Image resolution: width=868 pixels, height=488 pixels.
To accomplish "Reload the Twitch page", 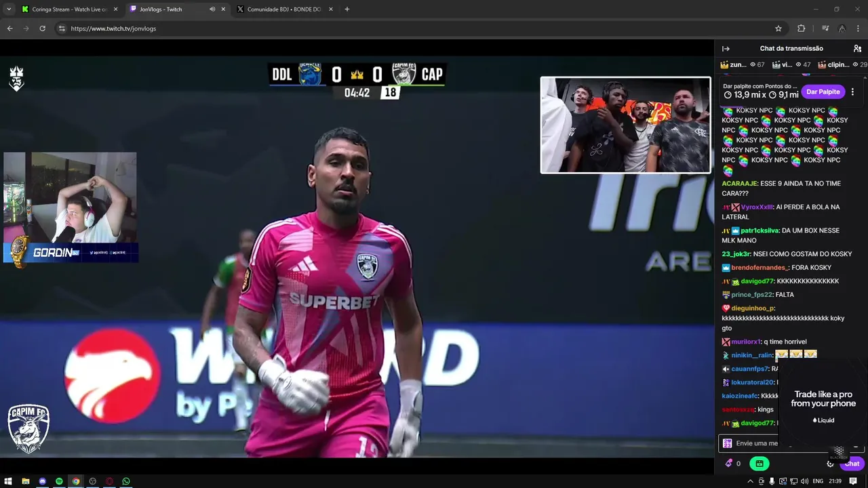I will 42,28.
